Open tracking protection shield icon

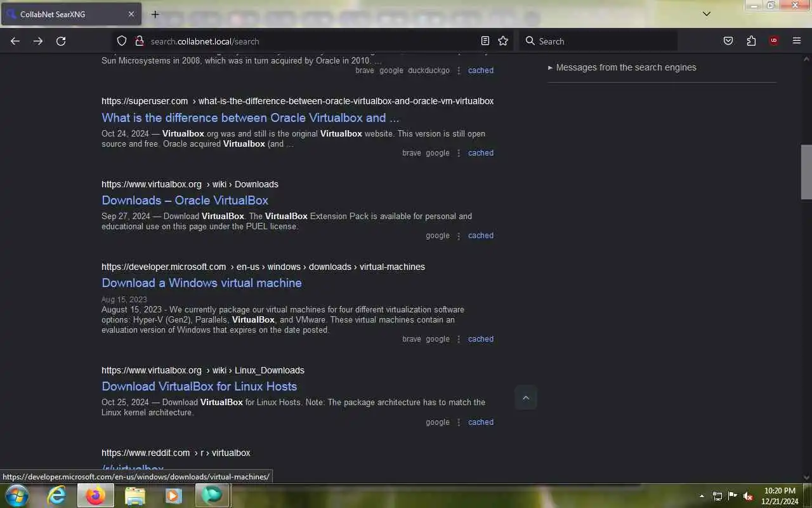coord(122,41)
